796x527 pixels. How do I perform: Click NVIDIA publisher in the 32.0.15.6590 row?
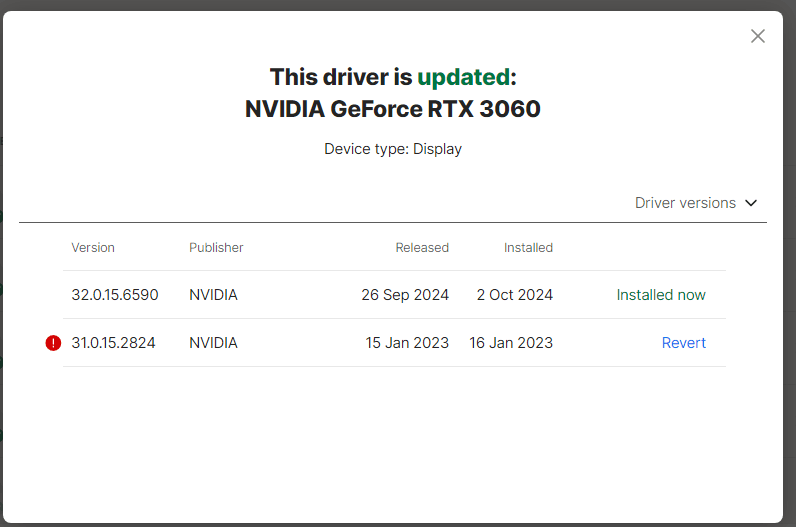click(213, 295)
